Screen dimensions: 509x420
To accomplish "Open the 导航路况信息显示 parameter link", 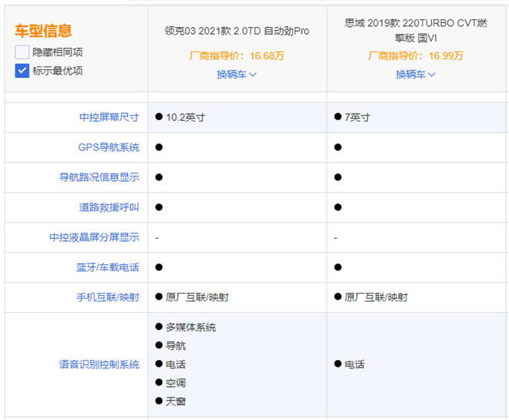I will point(99,177).
